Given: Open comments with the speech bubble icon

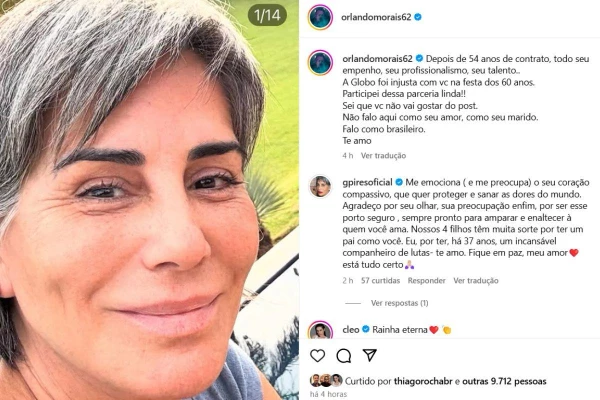Looking at the screenshot, I should coord(344,356).
